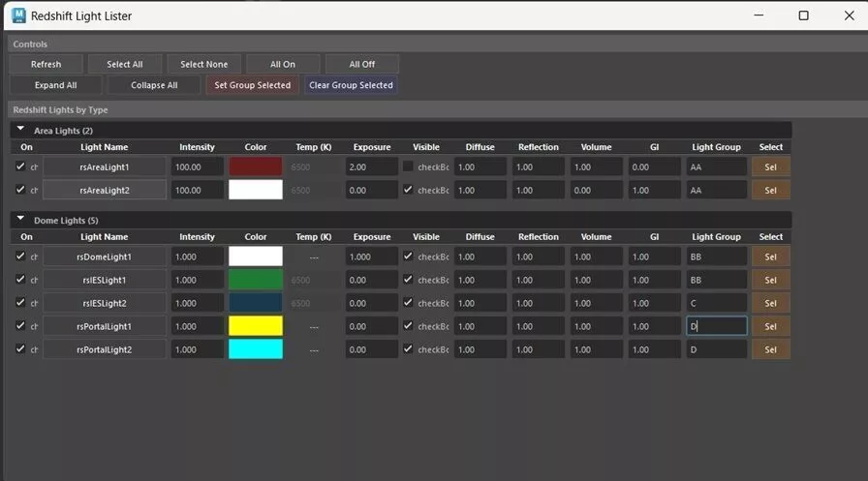This screenshot has width=868, height=481.
Task: Click Select All button
Action: point(125,64)
